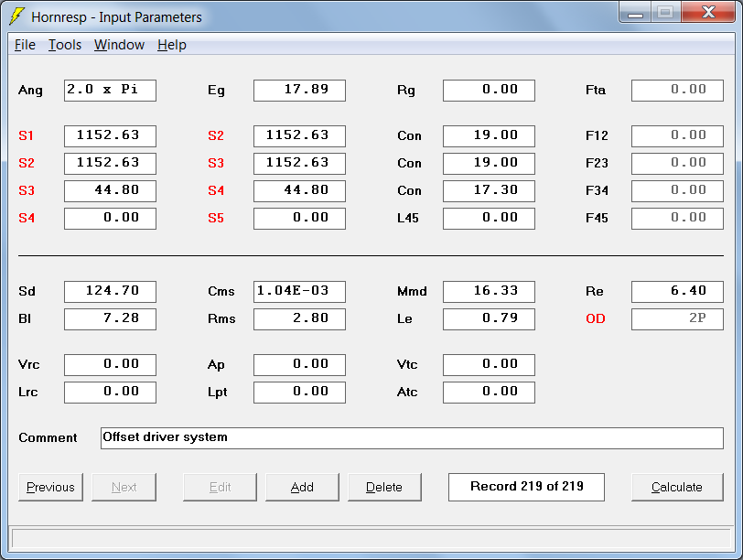743x560 pixels.
Task: Click the status bar at the bottom
Action: pos(371,539)
